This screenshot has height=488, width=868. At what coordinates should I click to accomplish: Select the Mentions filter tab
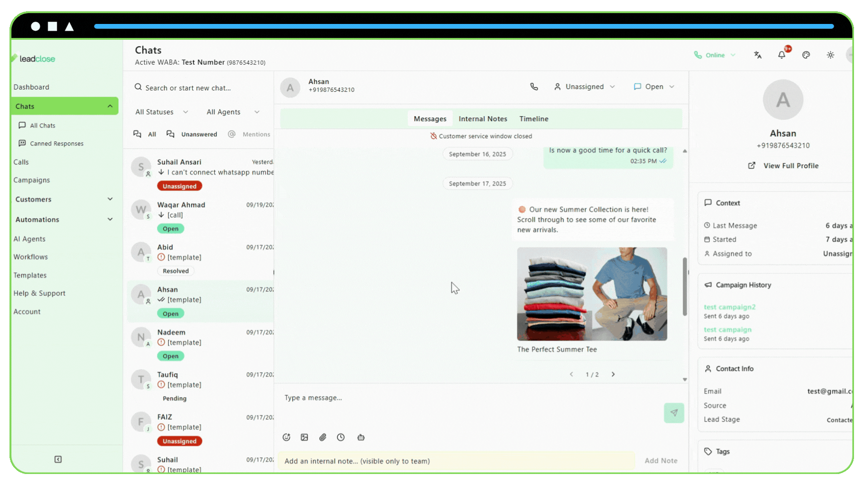[249, 134]
